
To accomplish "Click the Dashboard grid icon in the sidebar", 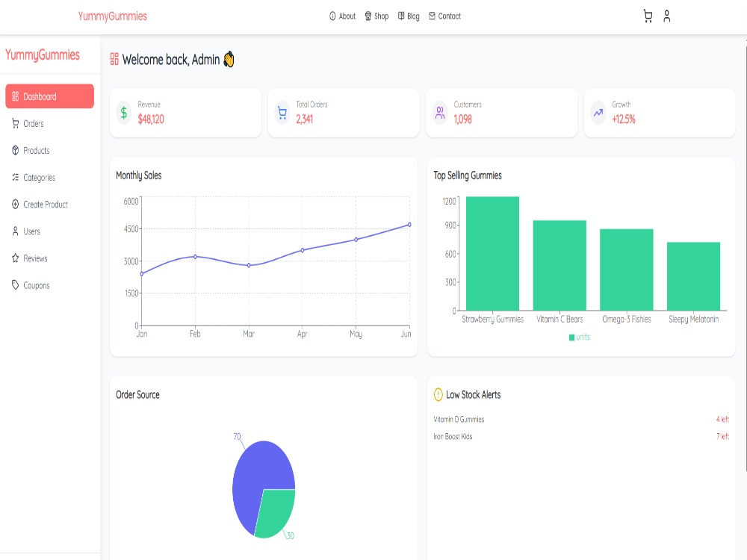I will (15, 96).
